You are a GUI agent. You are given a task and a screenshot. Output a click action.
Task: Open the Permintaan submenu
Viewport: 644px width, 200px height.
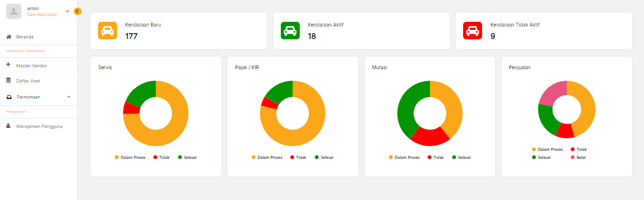click(x=28, y=97)
